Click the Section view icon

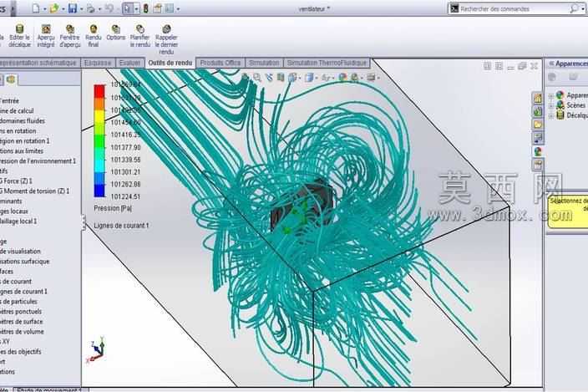tap(281, 78)
